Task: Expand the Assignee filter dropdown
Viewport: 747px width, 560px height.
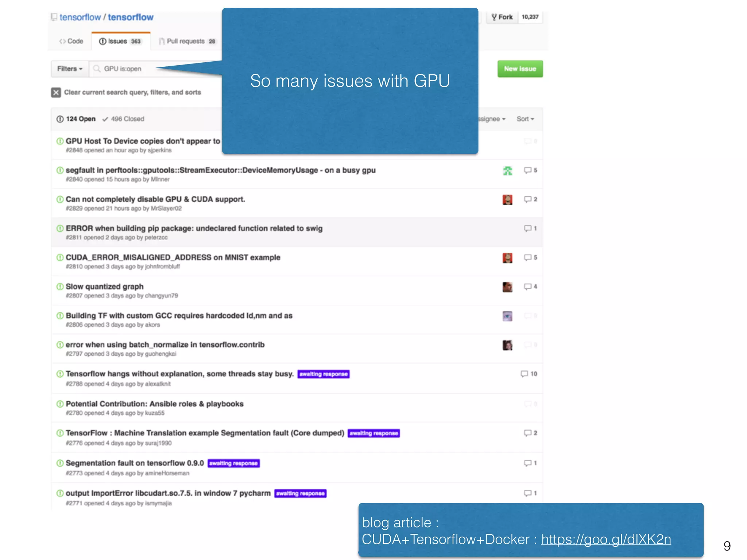Action: click(492, 119)
